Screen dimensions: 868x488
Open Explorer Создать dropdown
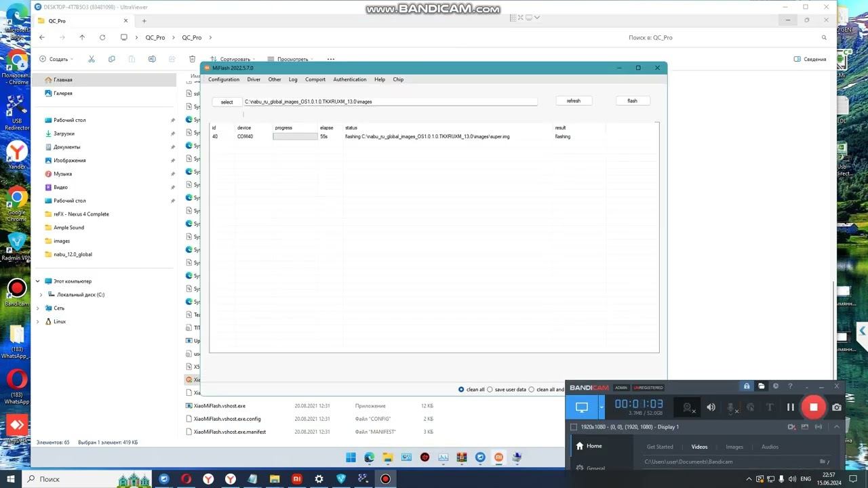(56, 59)
